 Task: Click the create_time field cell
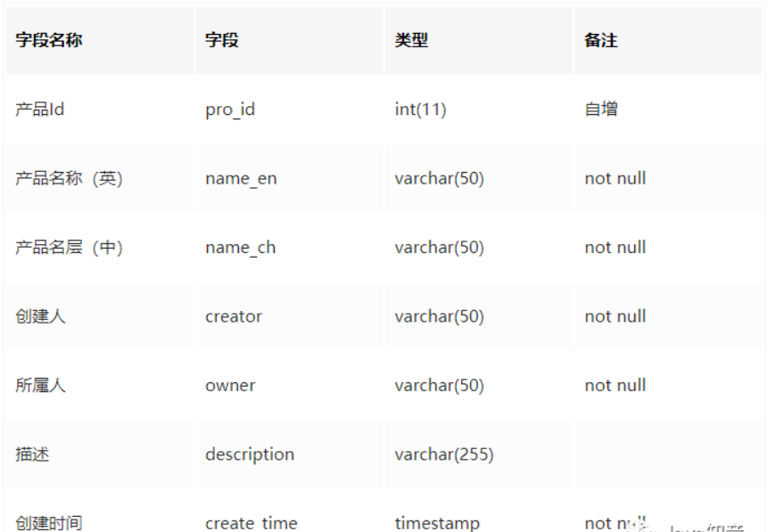pos(289,511)
